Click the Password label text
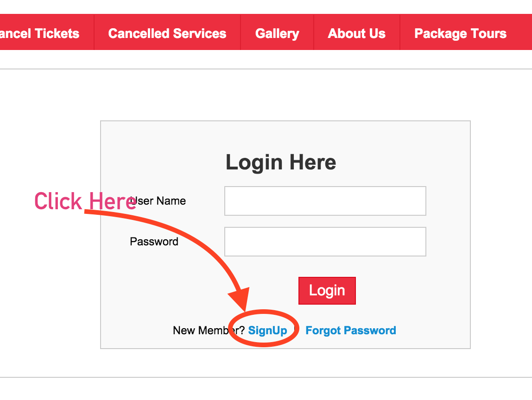This screenshot has height=400, width=532. [154, 241]
